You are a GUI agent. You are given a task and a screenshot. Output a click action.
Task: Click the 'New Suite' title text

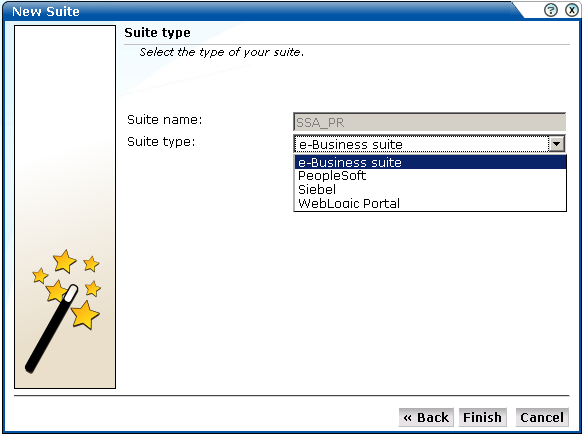click(x=45, y=12)
